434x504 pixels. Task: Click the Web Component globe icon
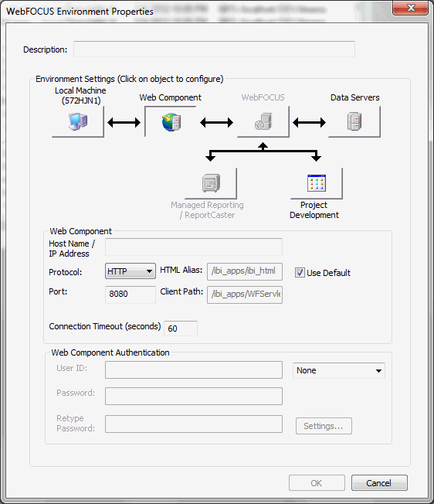[x=171, y=122]
